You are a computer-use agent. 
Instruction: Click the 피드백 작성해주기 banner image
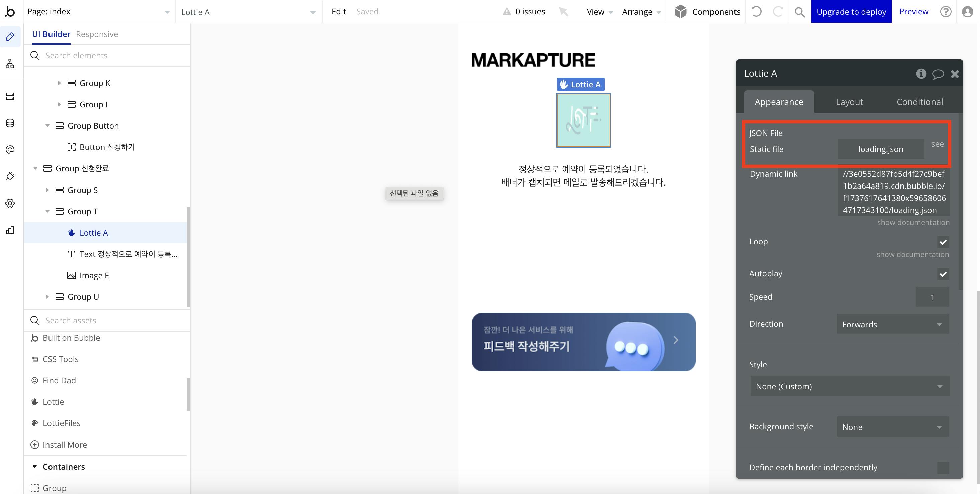point(583,342)
